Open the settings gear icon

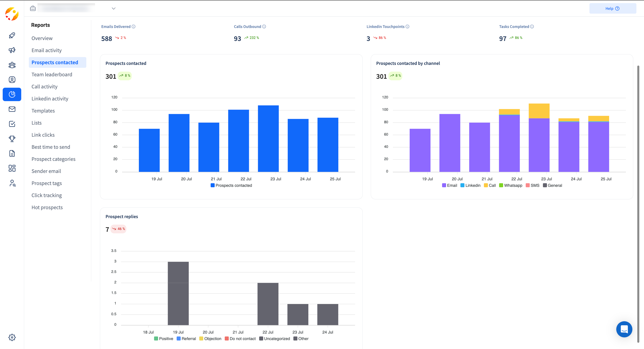[x=12, y=337]
